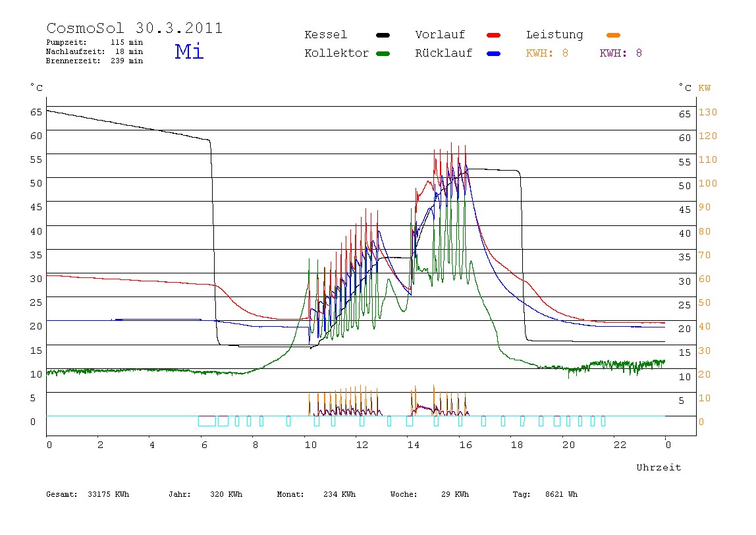This screenshot has width=756, height=535.
Task: Click the "16" hour tick label
Action: 466,445
